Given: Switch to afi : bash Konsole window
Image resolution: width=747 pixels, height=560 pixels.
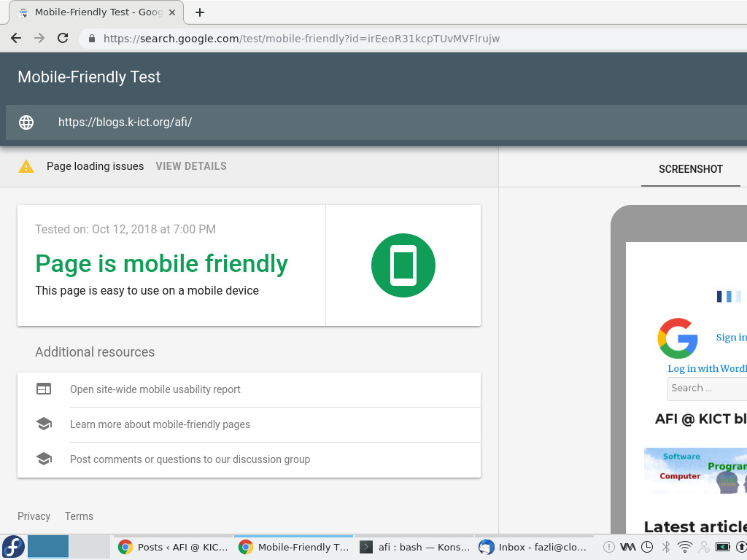Looking at the screenshot, I should coord(414,547).
